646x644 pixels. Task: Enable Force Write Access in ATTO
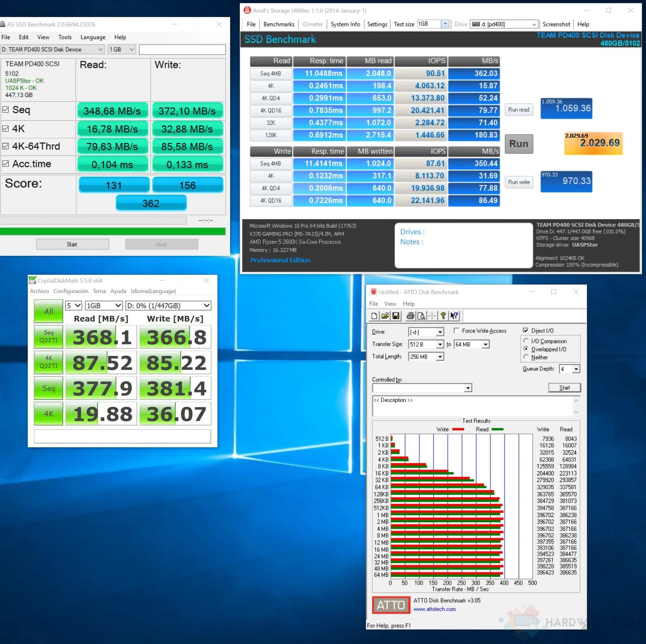(456, 330)
